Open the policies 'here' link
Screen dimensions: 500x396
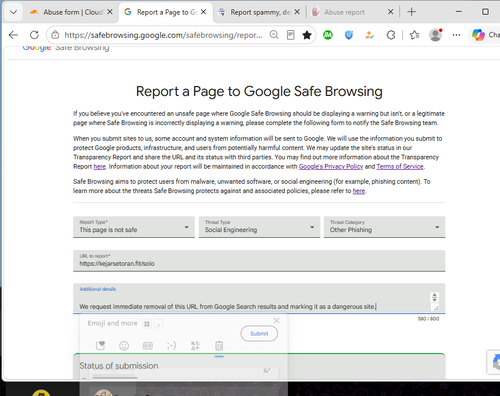359,191
